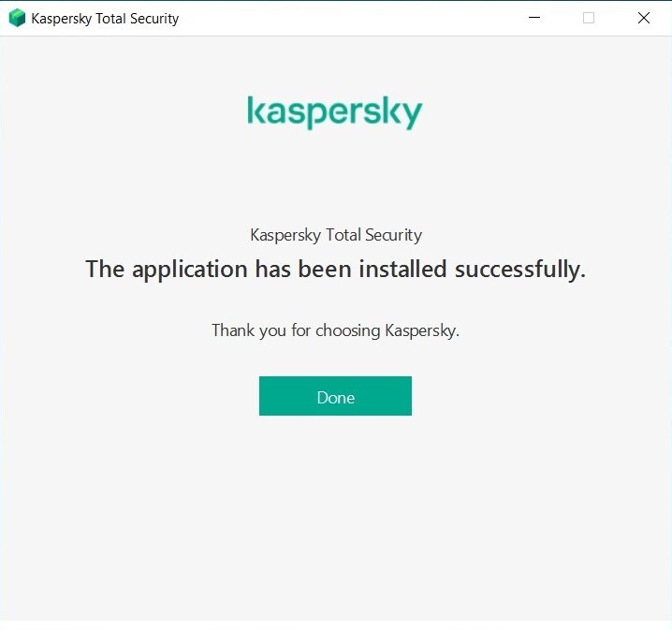Click the installed successfully heading

pyautogui.click(x=335, y=270)
